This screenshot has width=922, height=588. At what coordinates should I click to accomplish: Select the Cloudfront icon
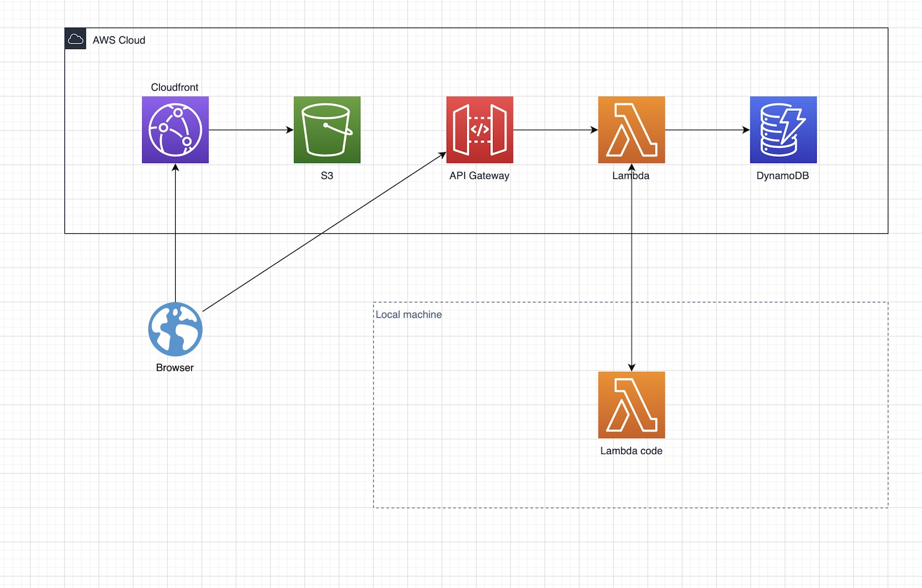pos(175,130)
